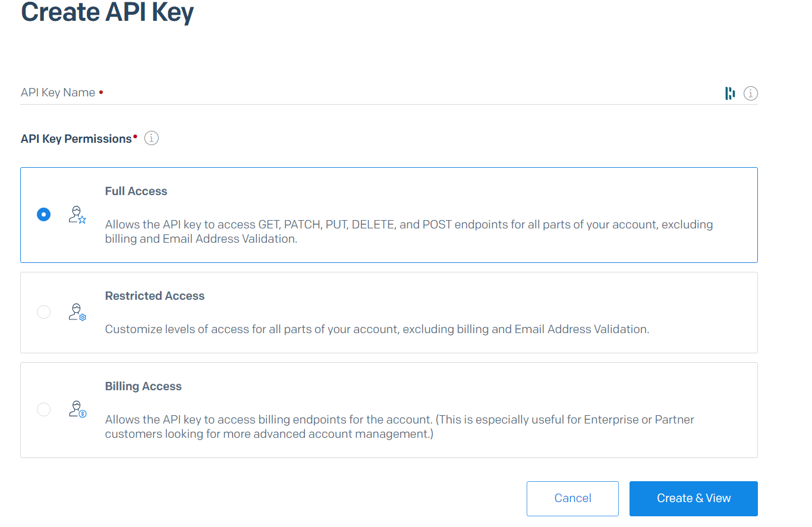Choose the Restricted Access radio button
This screenshot has height=527, width=812.
click(x=43, y=312)
